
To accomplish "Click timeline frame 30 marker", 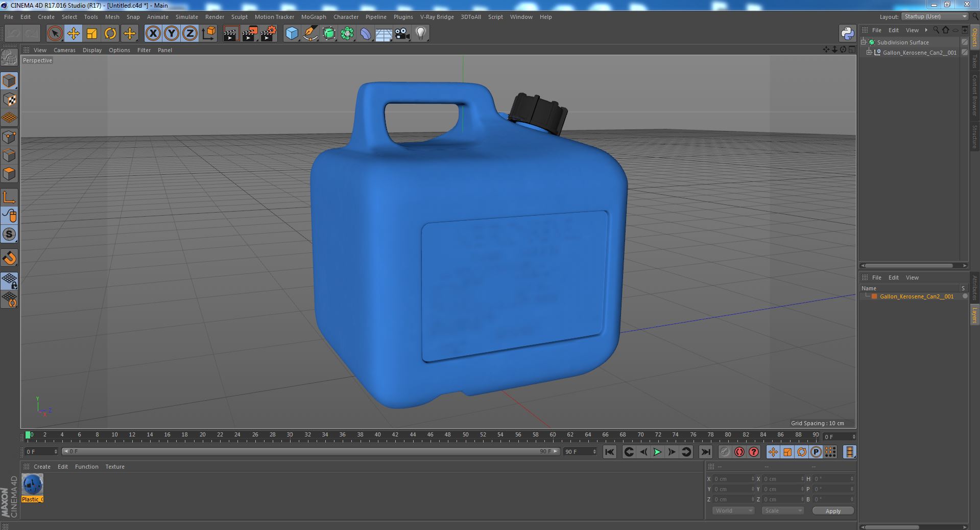I will [290, 435].
